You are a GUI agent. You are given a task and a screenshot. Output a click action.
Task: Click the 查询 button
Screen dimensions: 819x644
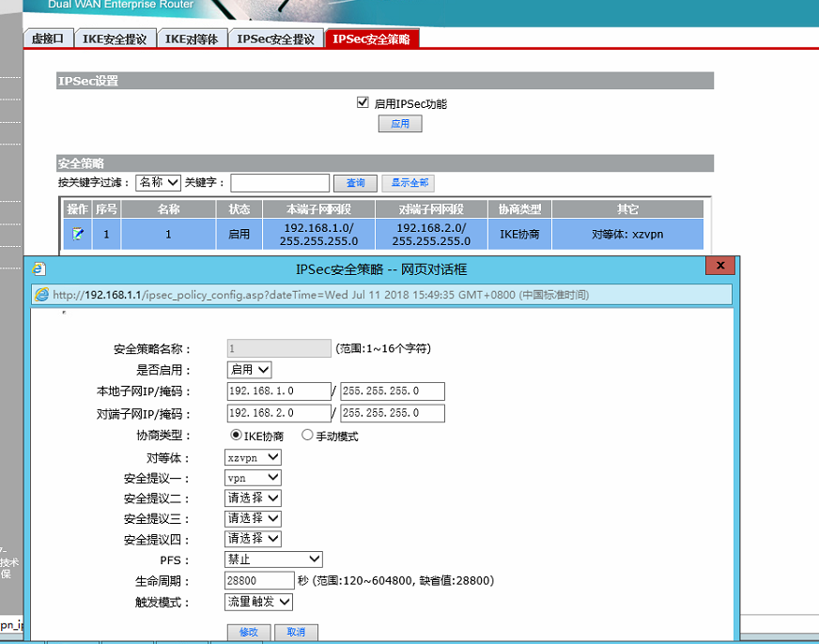click(355, 183)
